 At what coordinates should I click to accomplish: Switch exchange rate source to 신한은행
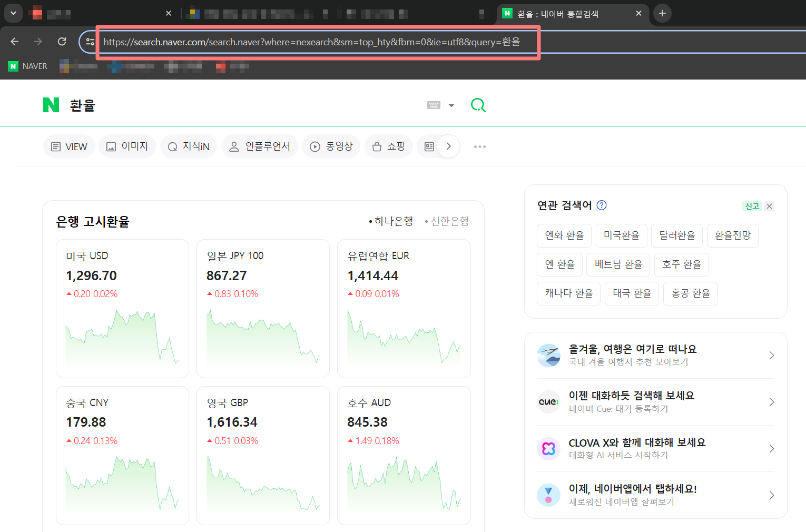pyautogui.click(x=447, y=221)
